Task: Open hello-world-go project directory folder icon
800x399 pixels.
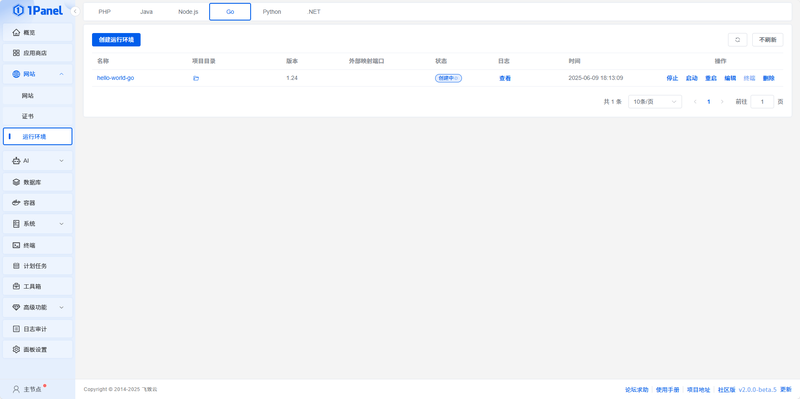Action: pos(195,79)
